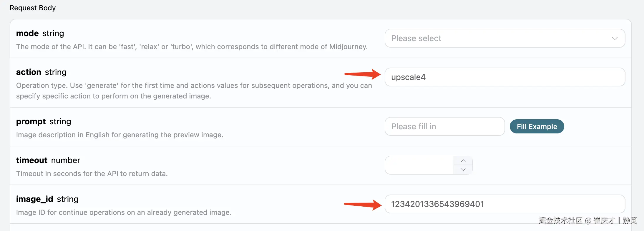
Task: Focus the prompt "Please fill in" field
Action: pos(444,126)
